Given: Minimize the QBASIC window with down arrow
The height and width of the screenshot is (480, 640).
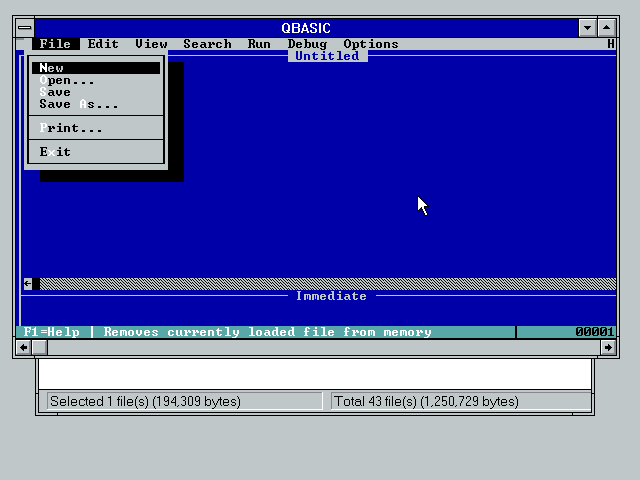Looking at the screenshot, I should (587, 28).
